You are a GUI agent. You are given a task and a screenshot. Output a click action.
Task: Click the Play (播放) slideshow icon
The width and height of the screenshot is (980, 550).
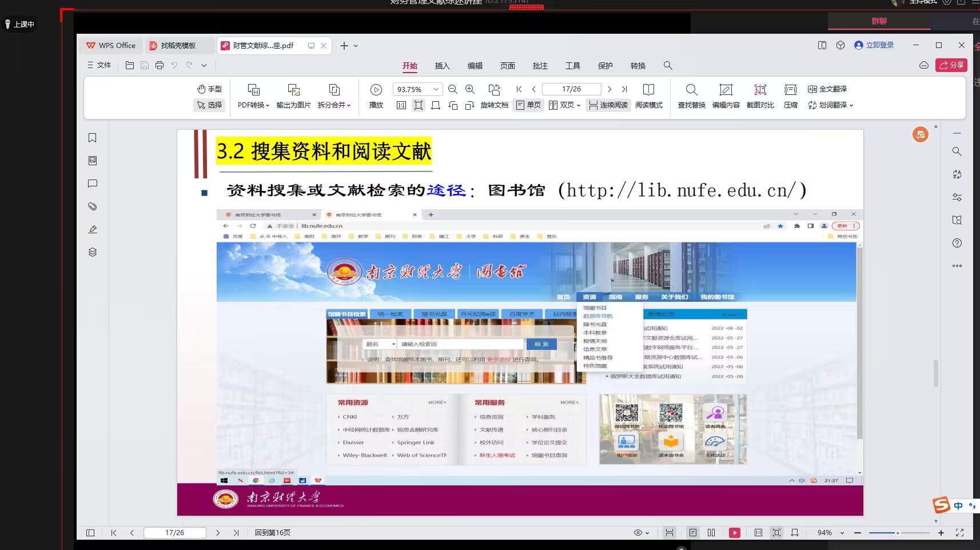376,90
